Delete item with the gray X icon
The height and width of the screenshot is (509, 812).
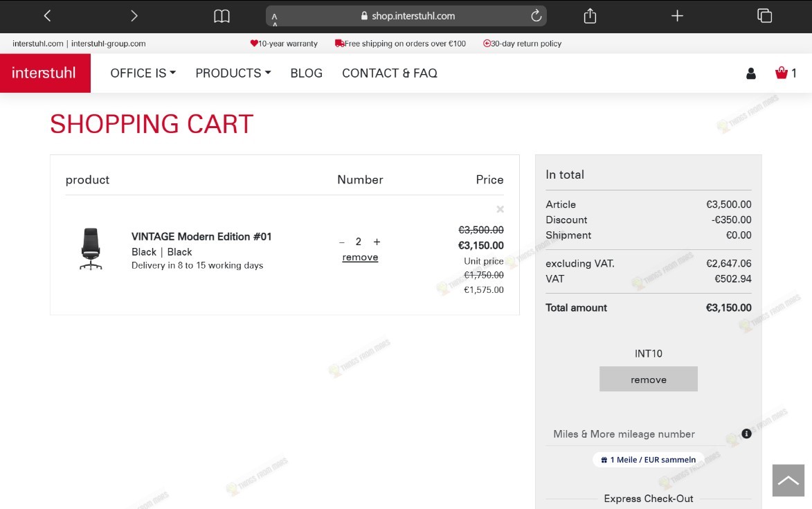coord(500,209)
